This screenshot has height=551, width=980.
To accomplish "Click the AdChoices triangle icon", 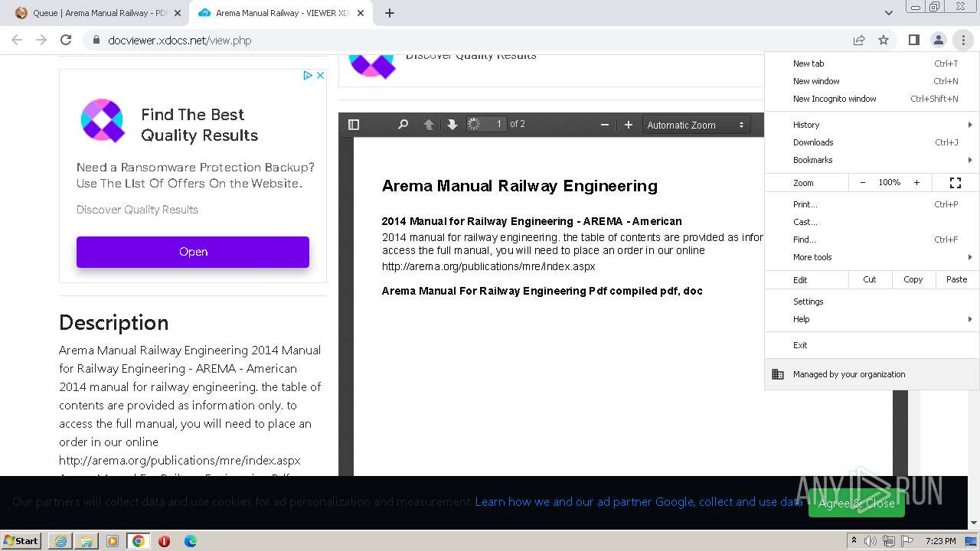I will [307, 75].
